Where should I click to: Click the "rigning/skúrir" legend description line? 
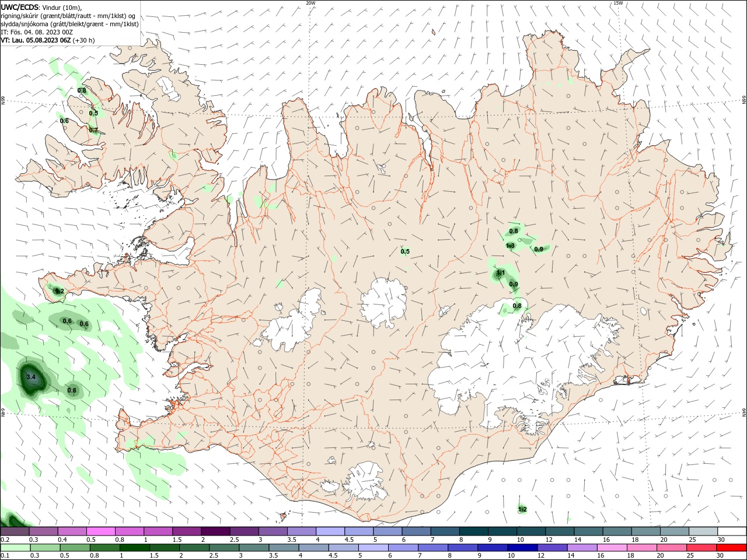68,16
